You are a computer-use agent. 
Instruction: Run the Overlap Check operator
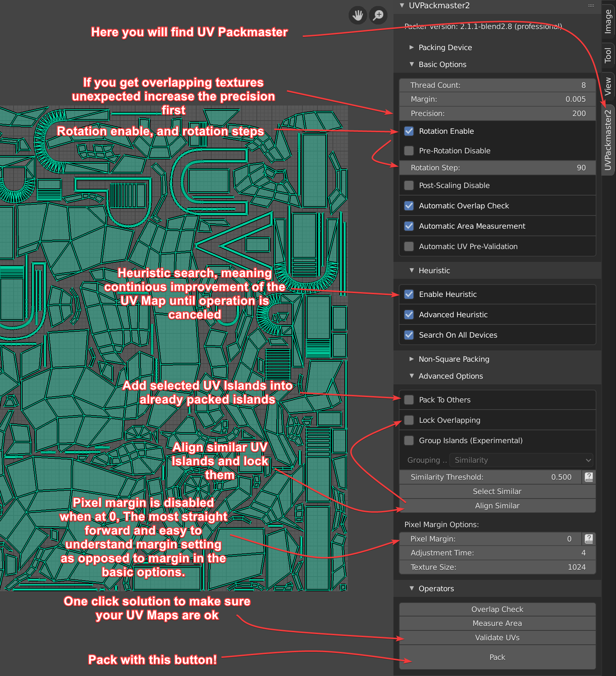[x=497, y=609]
